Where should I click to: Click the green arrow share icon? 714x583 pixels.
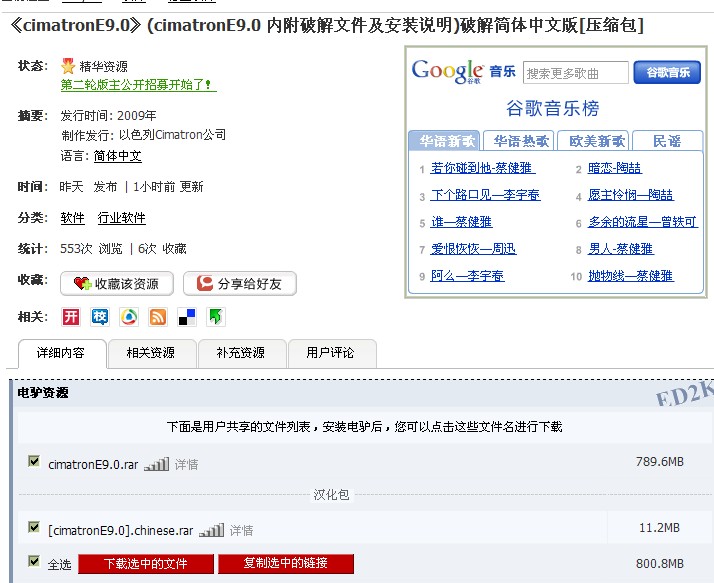pos(216,317)
